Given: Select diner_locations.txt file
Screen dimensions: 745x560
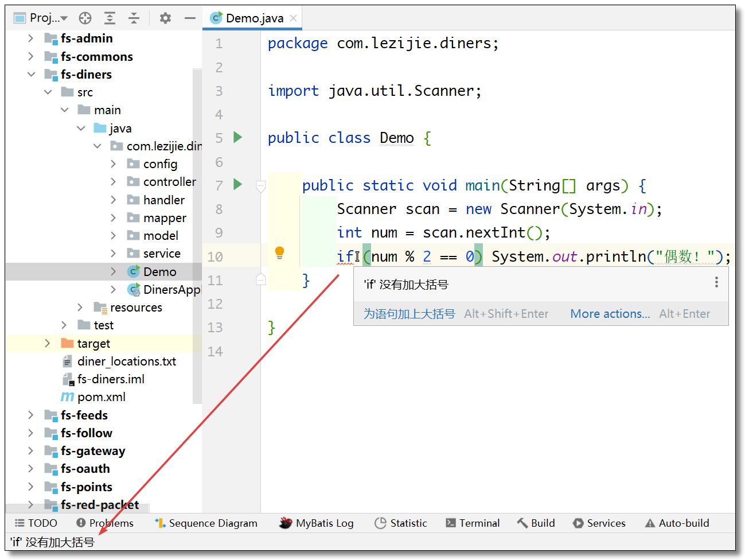Looking at the screenshot, I should point(126,361).
